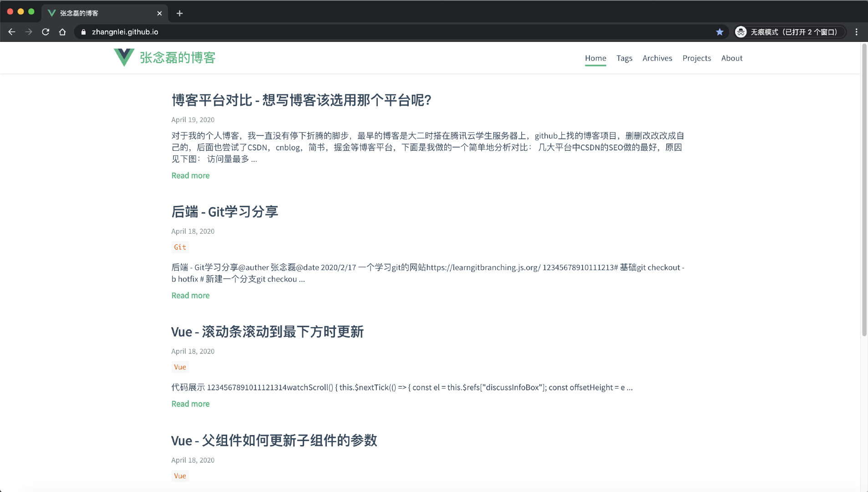
Task: Click the Vue logo in site header
Action: (124, 57)
